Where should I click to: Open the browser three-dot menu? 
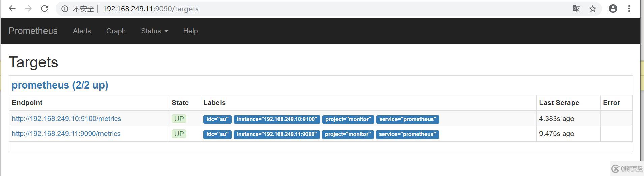[629, 9]
